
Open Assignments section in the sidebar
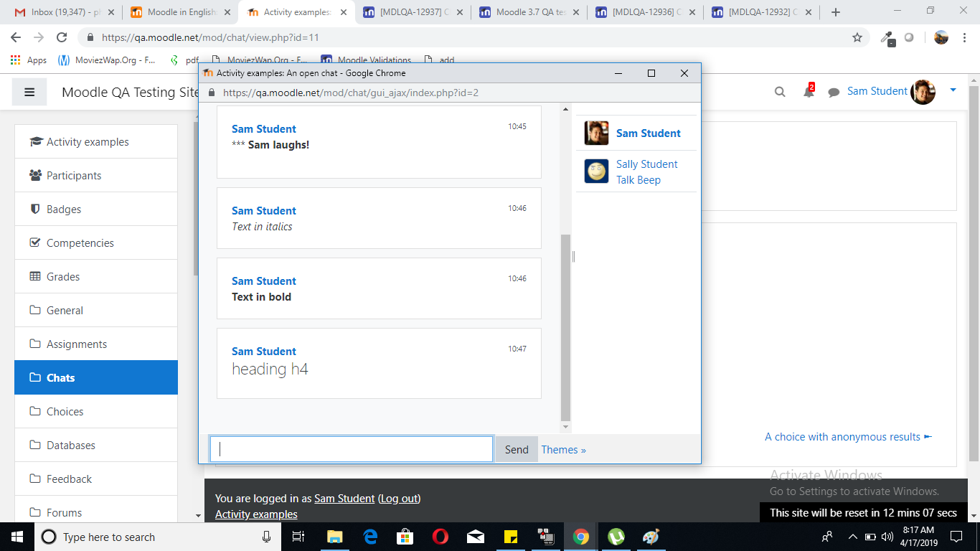[96, 344]
